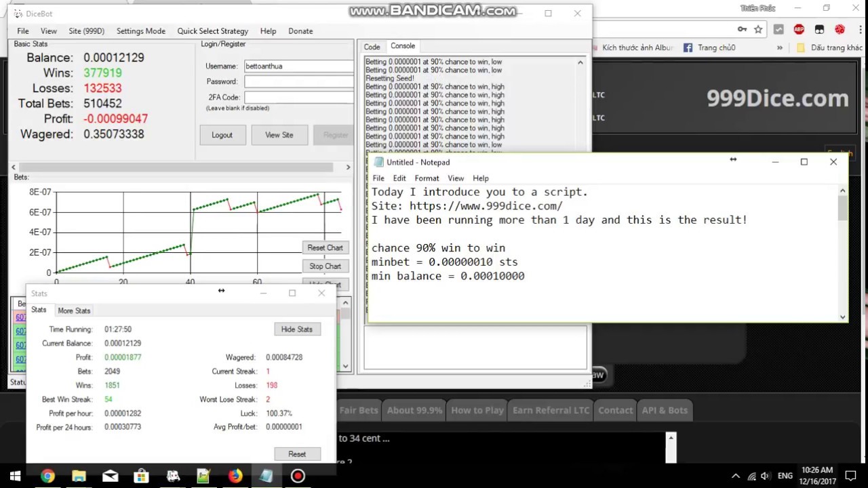Open the DiceBot Help menu
The image size is (868, 488).
(x=268, y=31)
